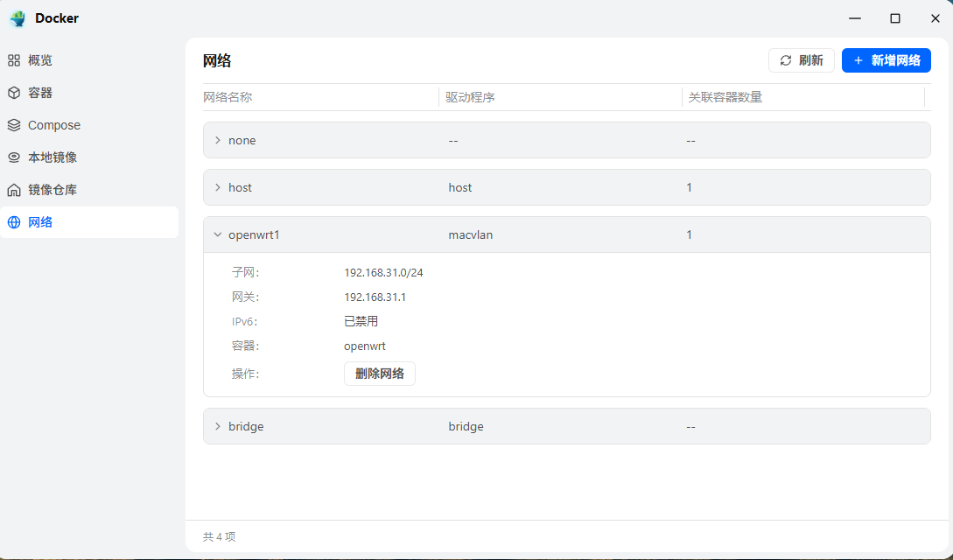
Task: Click the container name openwrt
Action: pos(365,346)
